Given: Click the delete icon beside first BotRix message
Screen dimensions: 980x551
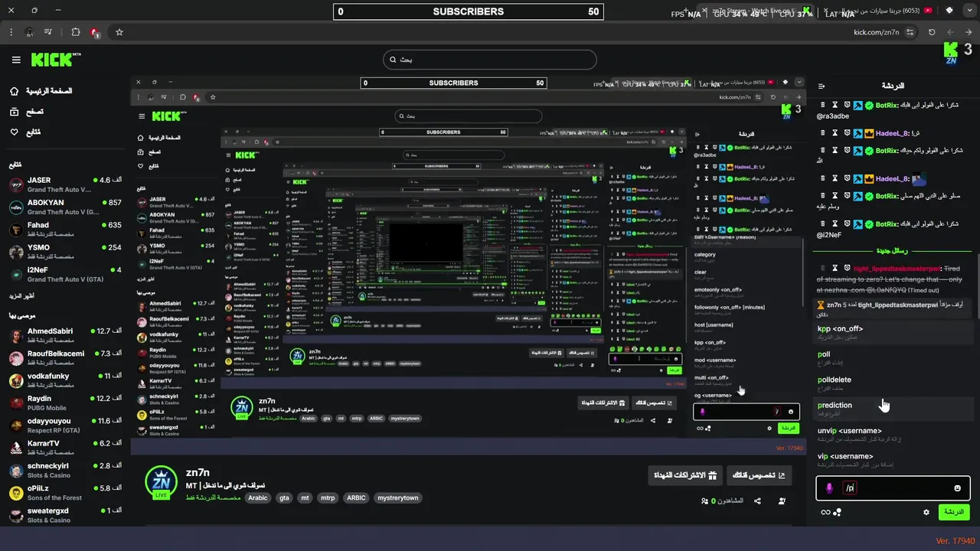Looking at the screenshot, I should coord(823,105).
